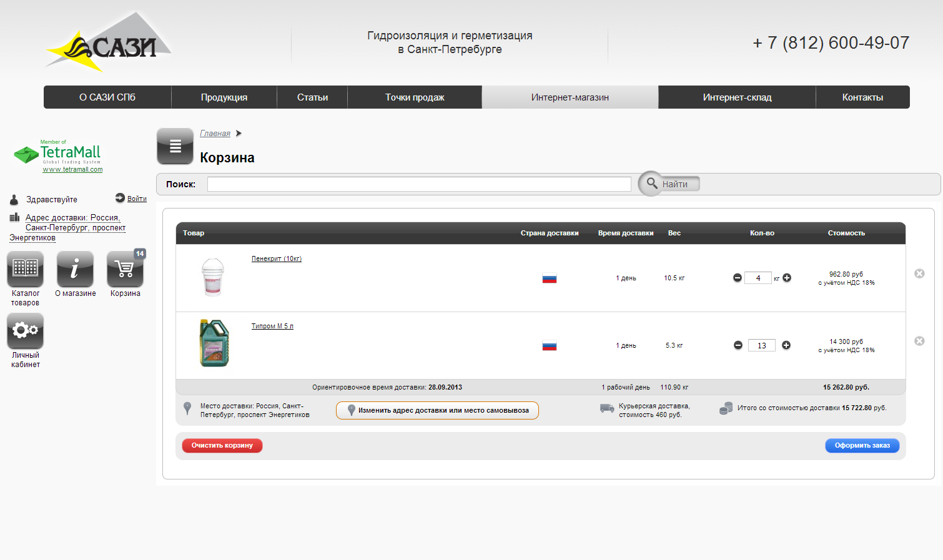Click the 962.80 руб price
This screenshot has width=943, height=560.
tap(846, 274)
